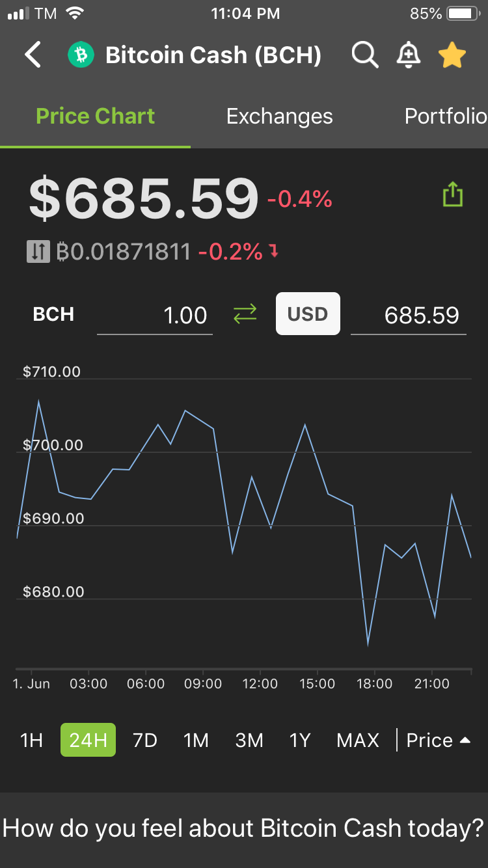Tap the red down-arrow next to -0.2%

coord(274,251)
